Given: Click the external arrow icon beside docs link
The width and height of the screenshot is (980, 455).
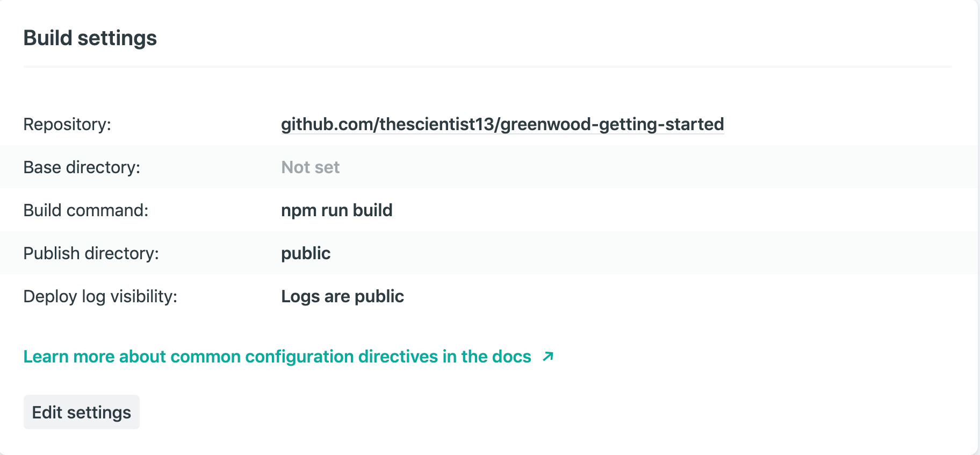Looking at the screenshot, I should (548, 357).
